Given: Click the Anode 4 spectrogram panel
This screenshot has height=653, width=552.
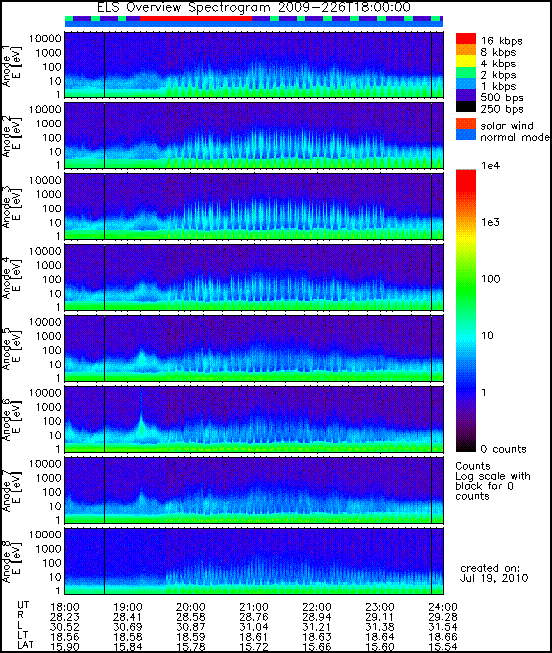Looking at the screenshot, I should click(x=254, y=278).
